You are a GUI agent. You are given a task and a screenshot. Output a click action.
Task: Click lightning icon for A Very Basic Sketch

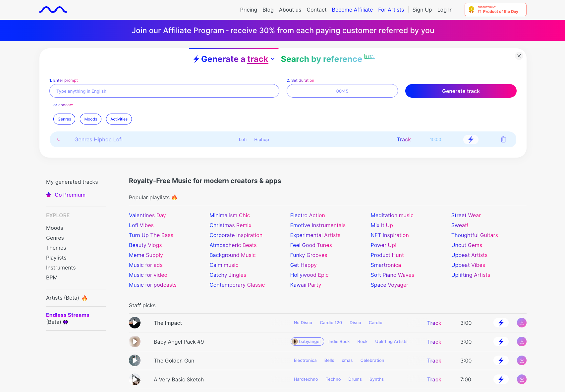tap(501, 379)
